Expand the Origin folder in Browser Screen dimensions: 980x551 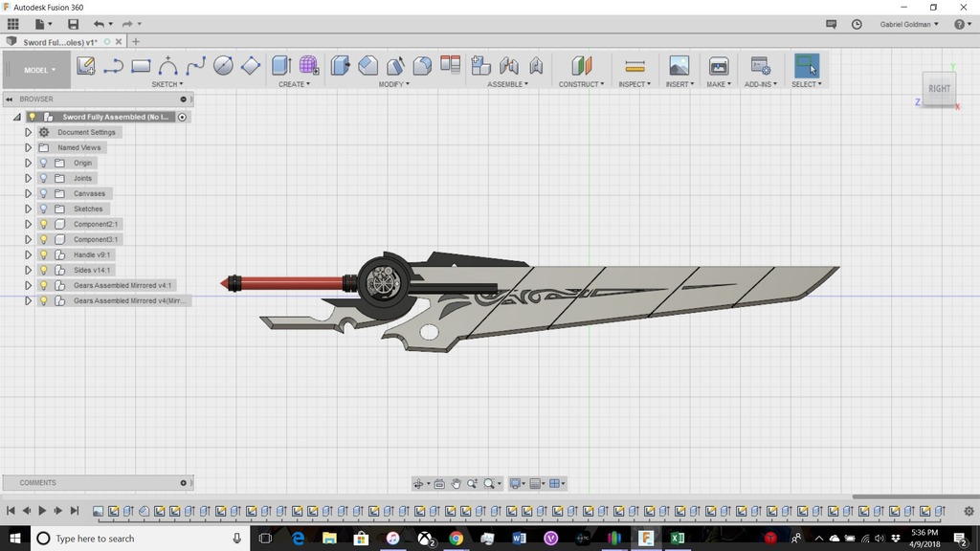[x=28, y=163]
